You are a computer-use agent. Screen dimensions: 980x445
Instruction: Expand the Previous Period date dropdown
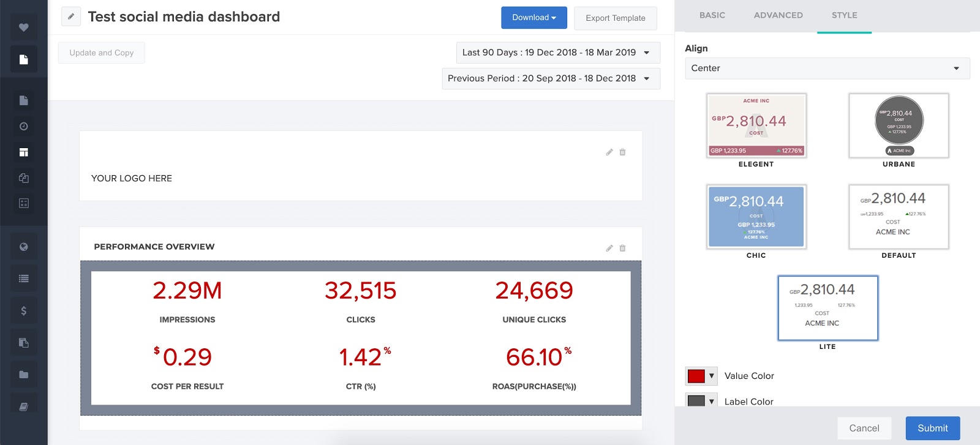551,78
